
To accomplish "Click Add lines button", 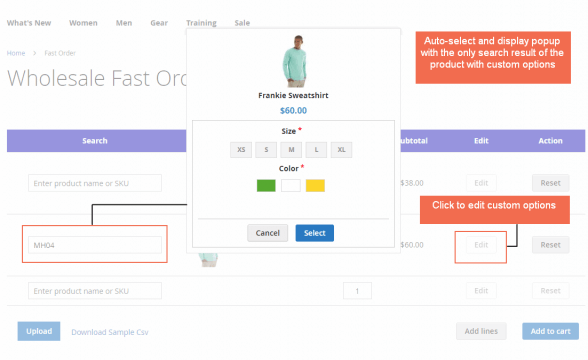I will (481, 331).
